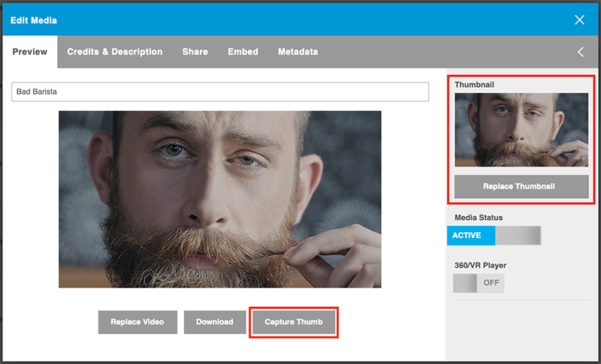Toggle the Media Status ACTIVE switch
The width and height of the screenshot is (601, 364).
[494, 236]
